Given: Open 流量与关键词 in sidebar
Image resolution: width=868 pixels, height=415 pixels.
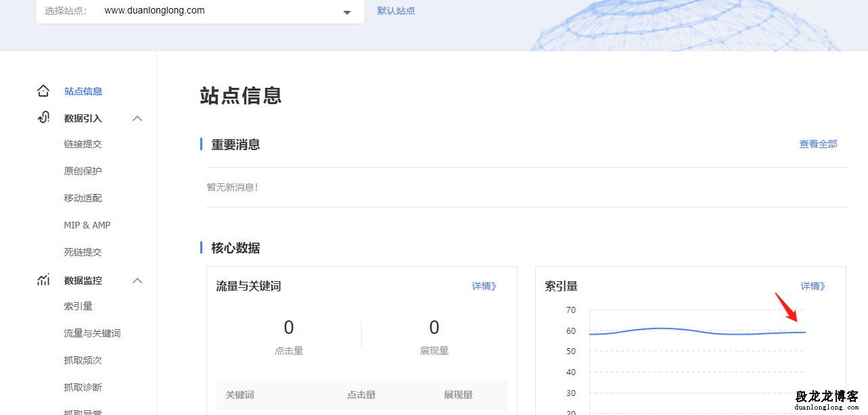Looking at the screenshot, I should 92,333.
